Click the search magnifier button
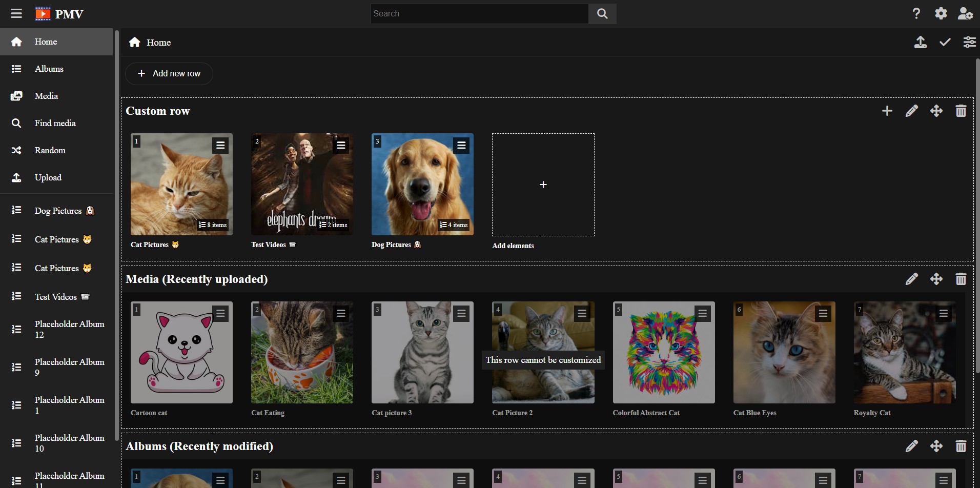 pos(602,14)
